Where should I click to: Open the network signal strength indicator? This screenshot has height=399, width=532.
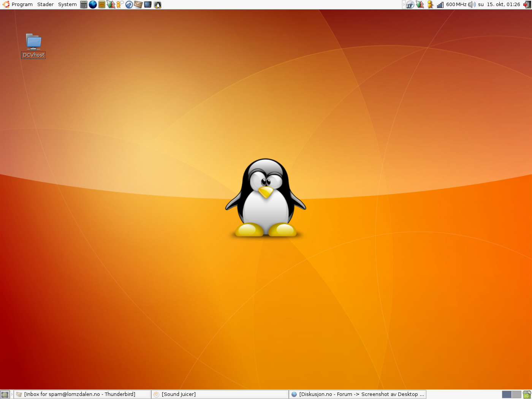coord(440,5)
